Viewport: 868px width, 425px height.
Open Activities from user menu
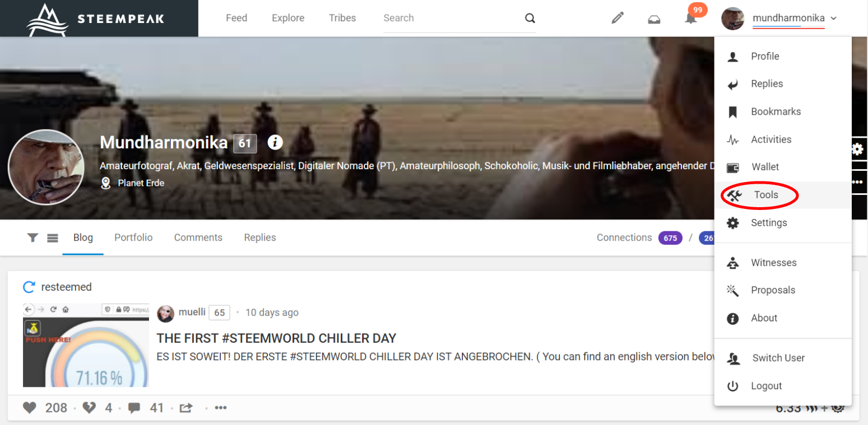[783, 139]
